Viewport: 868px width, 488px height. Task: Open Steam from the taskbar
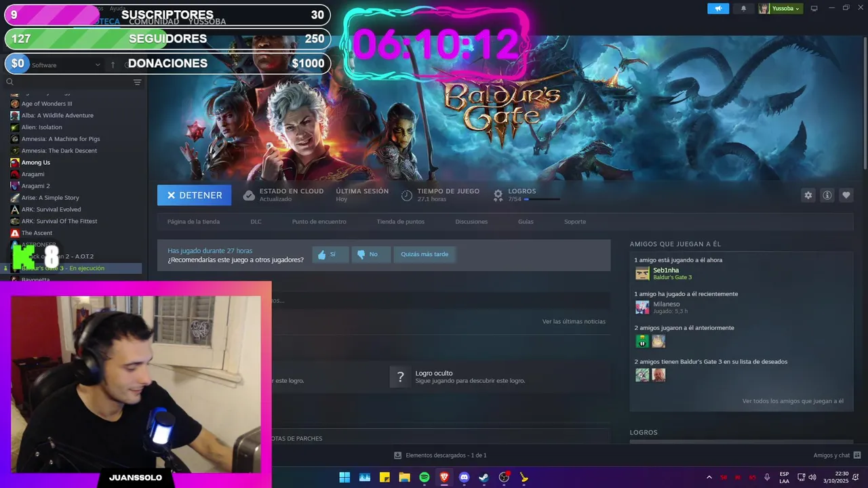pyautogui.click(x=484, y=477)
